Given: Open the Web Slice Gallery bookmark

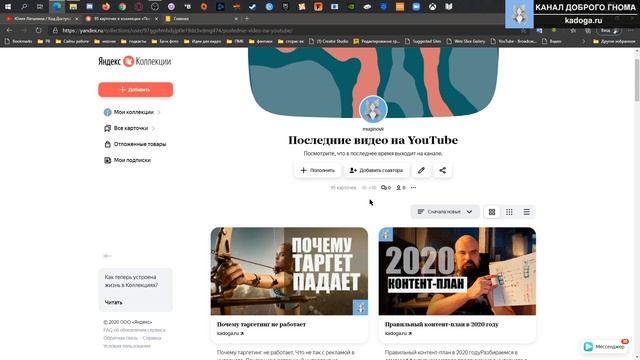Looking at the screenshot, I should (x=466, y=41).
